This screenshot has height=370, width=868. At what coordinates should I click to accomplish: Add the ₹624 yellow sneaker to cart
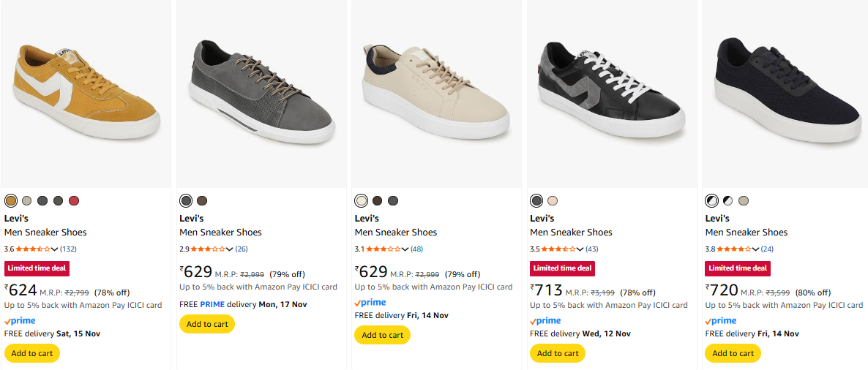[x=32, y=353]
